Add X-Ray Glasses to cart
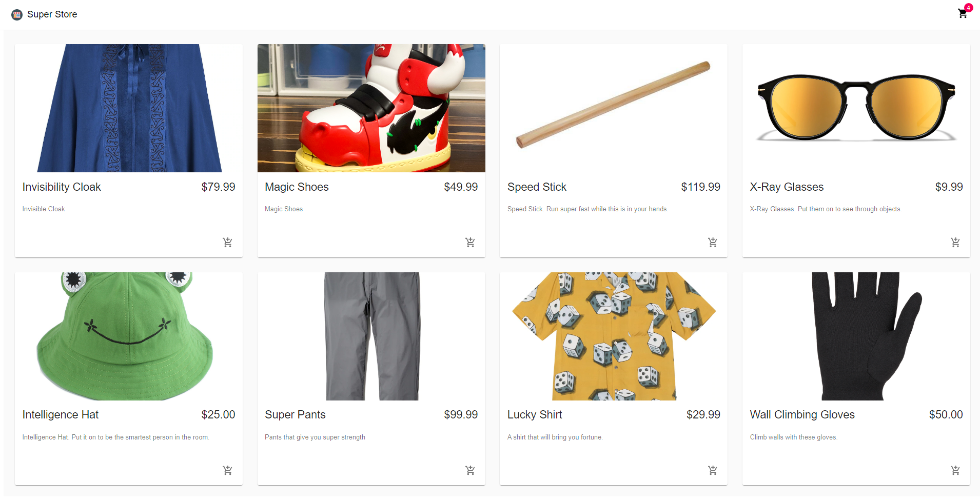Viewport: 980px width, 501px height. 955,242
